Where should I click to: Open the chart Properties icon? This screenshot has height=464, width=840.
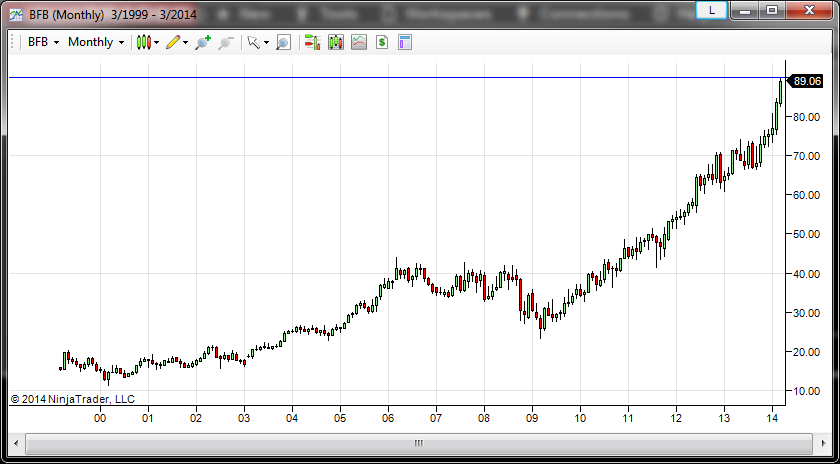(405, 42)
